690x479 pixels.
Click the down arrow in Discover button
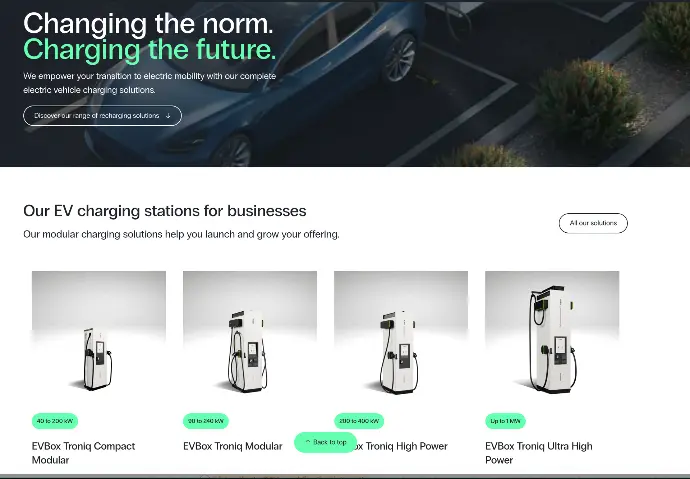[x=168, y=116]
